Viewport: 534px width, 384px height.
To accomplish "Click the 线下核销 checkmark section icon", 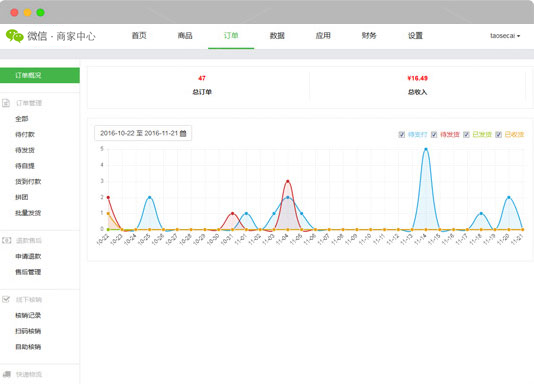I will coord(6,300).
